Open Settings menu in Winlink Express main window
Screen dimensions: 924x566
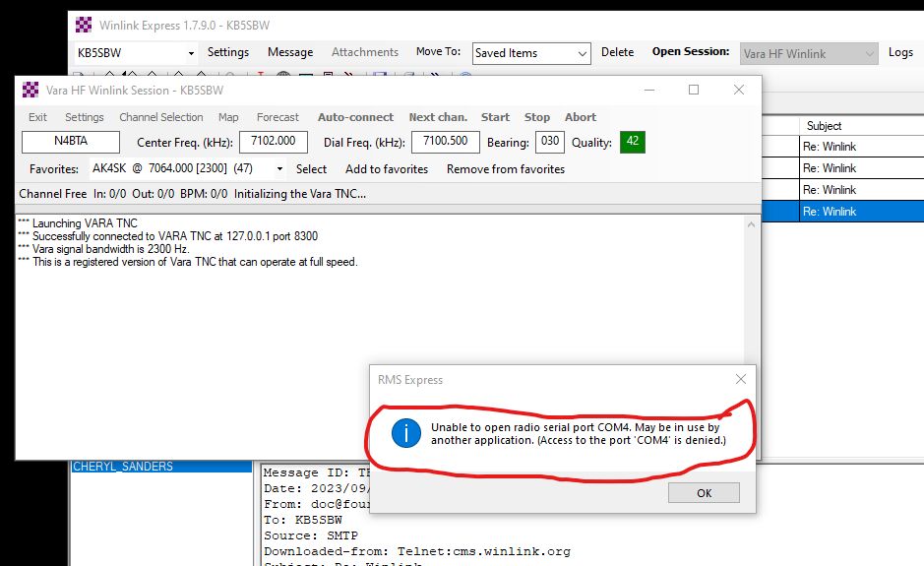click(x=228, y=52)
